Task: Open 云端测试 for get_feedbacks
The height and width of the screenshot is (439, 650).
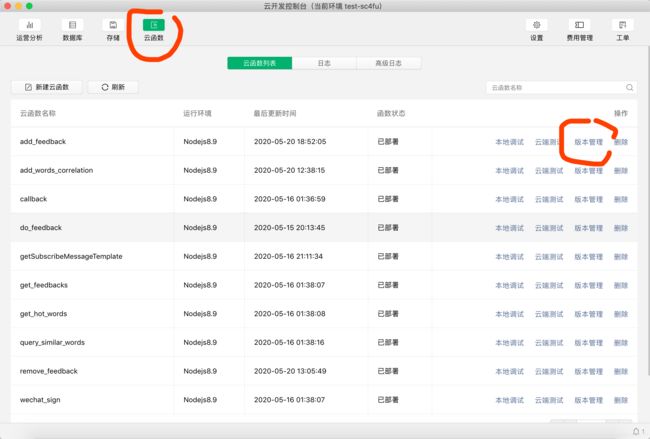Action: click(x=549, y=285)
